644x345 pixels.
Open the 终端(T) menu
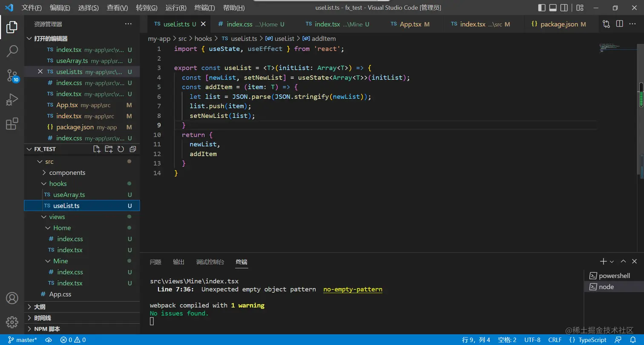pos(204,8)
